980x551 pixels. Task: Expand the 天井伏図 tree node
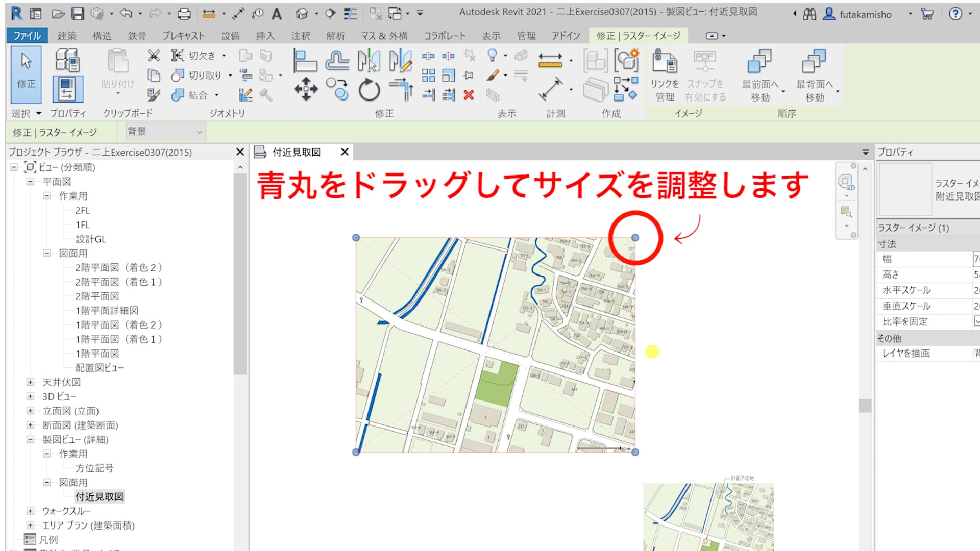click(30, 382)
